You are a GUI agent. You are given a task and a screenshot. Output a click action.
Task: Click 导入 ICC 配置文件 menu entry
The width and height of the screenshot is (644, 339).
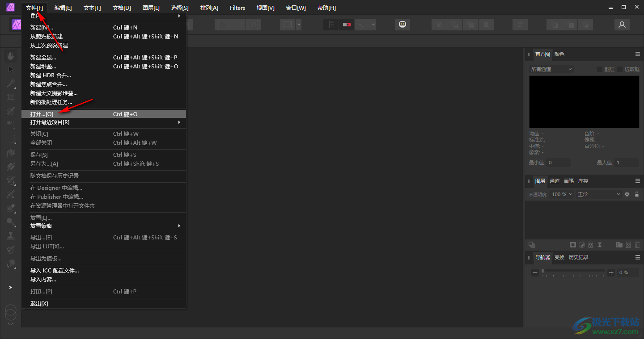pyautogui.click(x=55, y=271)
